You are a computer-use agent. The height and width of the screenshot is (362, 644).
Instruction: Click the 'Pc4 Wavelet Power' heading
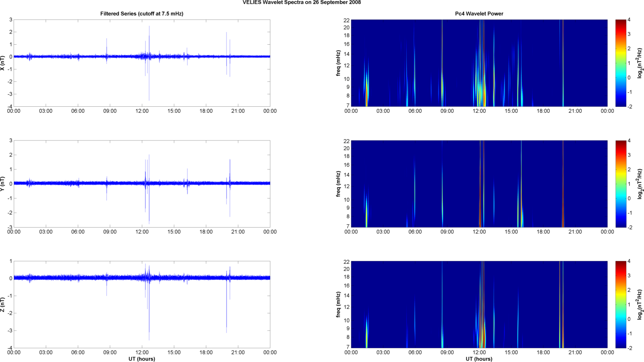coord(479,14)
